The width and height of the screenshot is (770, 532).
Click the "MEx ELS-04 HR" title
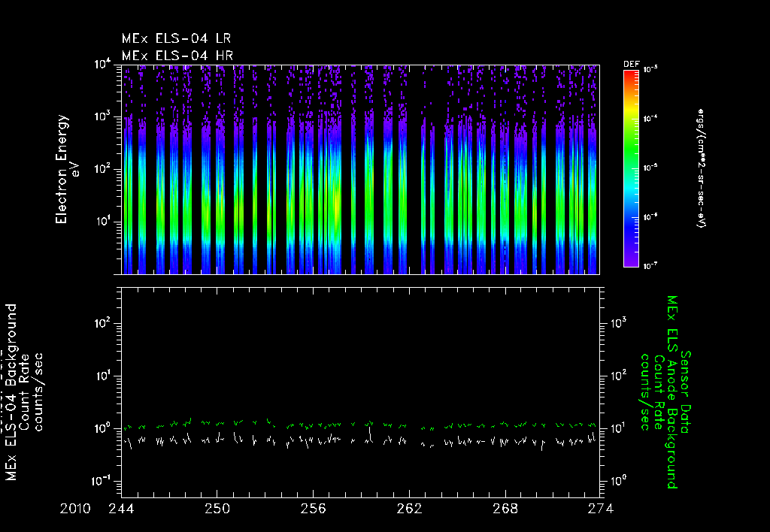coord(177,55)
